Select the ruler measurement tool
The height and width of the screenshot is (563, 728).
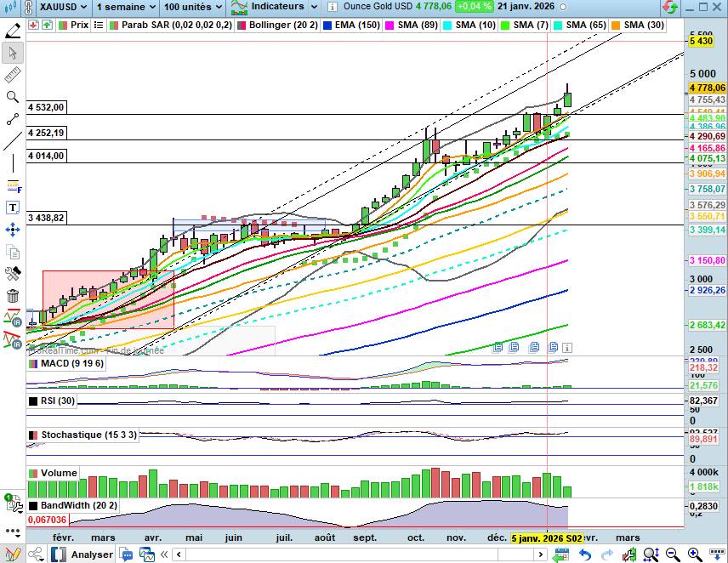(x=13, y=75)
